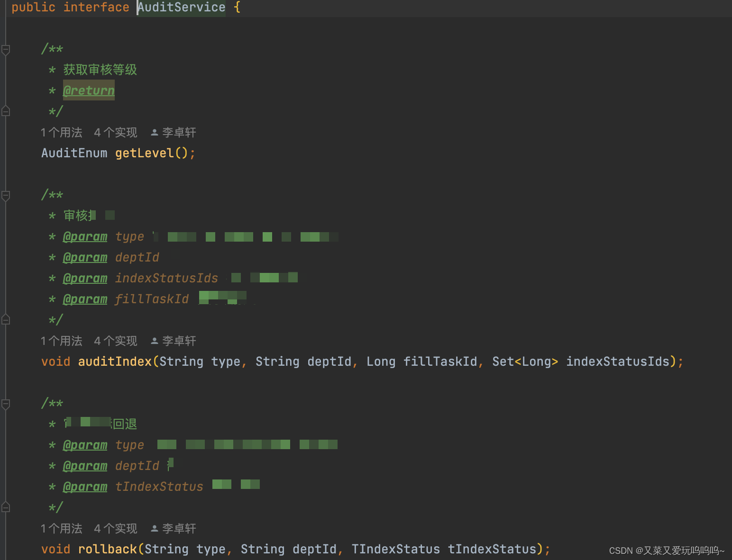Screen dimensions: 732x560
Task: Click 'TIndexStatus' type in rollback signature
Action: pos(395,549)
